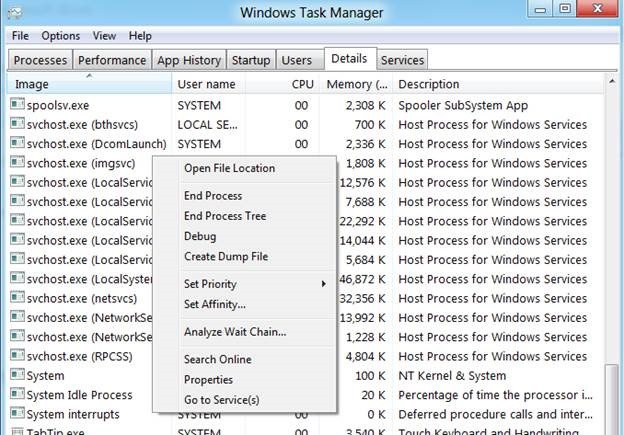Sort by the Description column header
This screenshot has width=624, height=435.
tap(499, 84)
